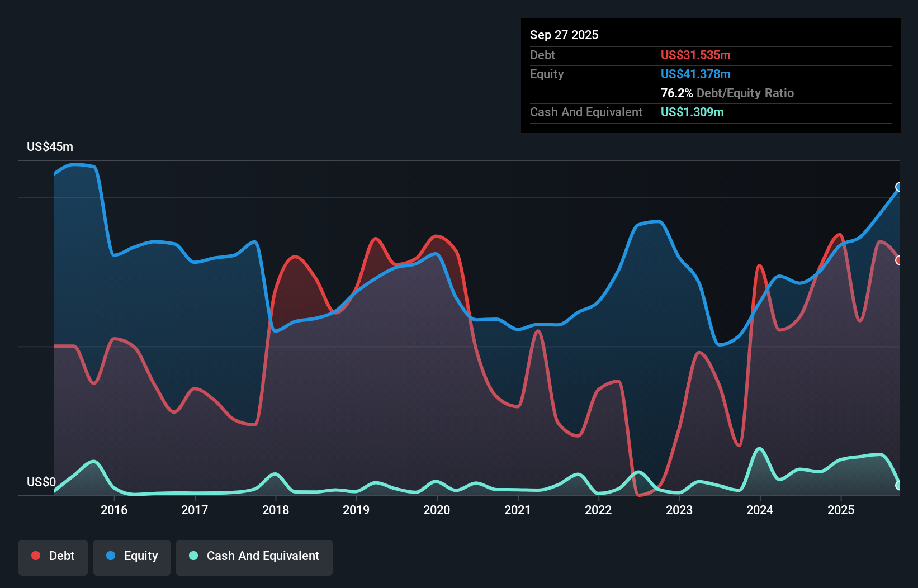Click the 2025 x-axis label
The image size is (918, 588).
pos(841,510)
